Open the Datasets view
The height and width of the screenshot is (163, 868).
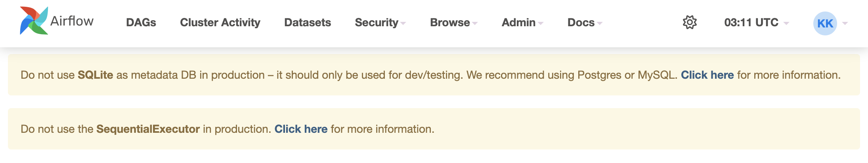[308, 23]
